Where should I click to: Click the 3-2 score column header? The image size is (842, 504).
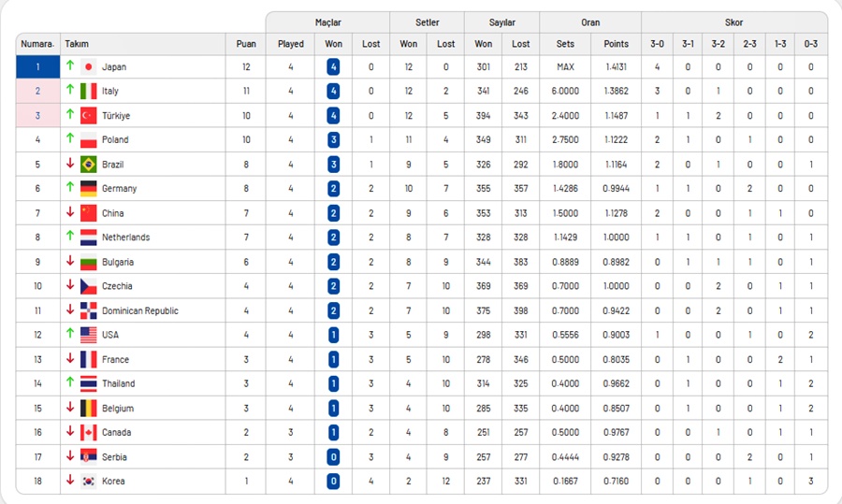point(718,44)
